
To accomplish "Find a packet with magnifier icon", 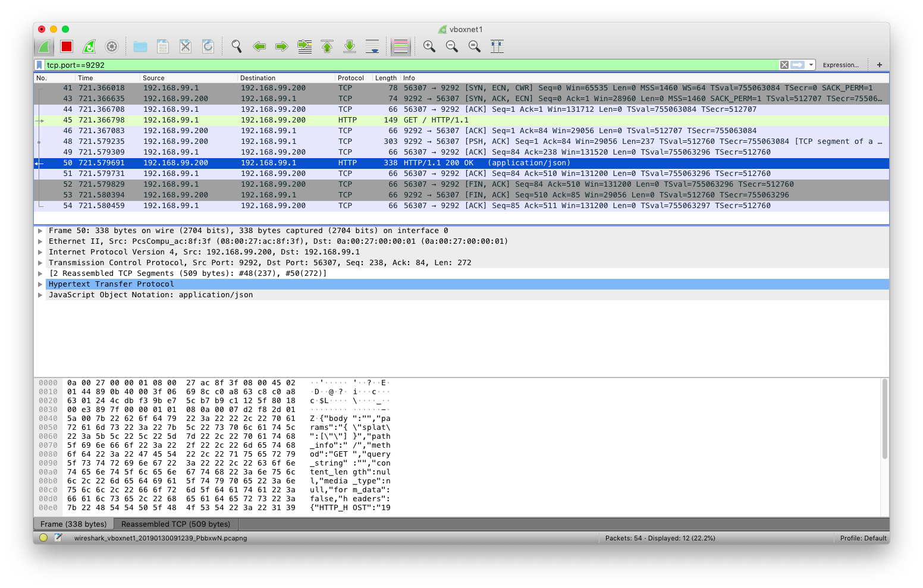I will [x=237, y=46].
